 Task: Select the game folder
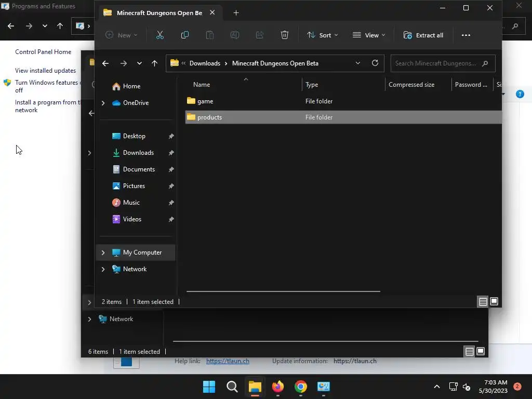click(x=343, y=101)
